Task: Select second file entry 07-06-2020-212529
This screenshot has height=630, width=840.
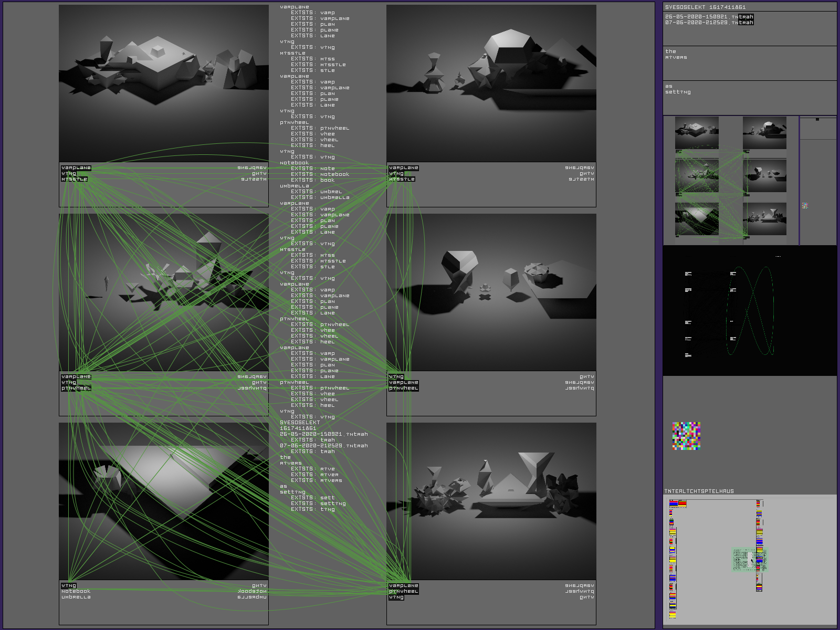Action: click(709, 23)
